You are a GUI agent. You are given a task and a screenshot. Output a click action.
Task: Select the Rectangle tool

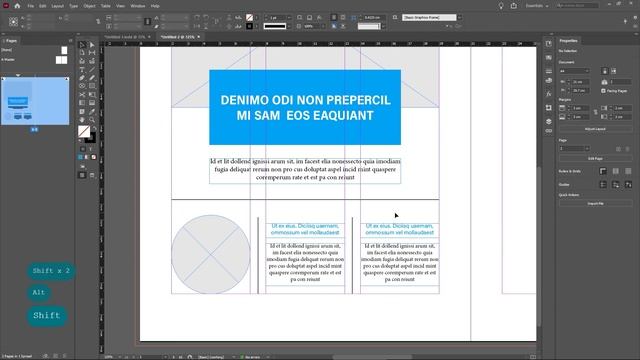[x=92, y=86]
